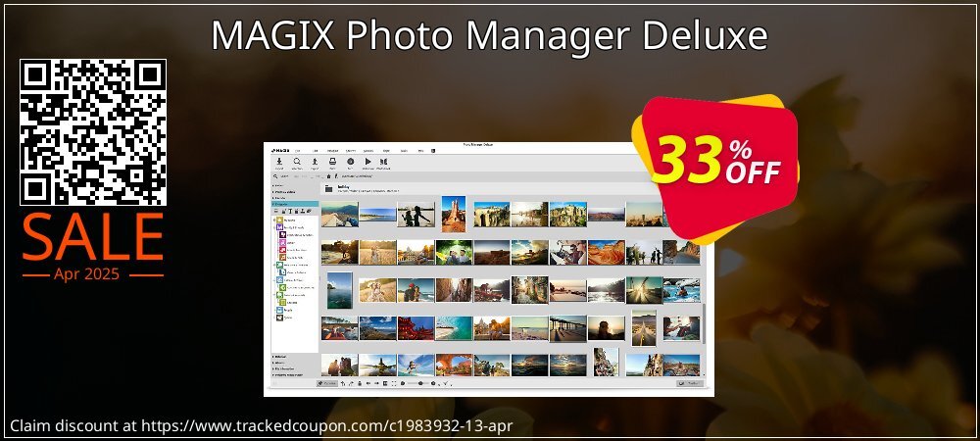980x441 pixels.
Task: Select the tall rock spire portrait thumbnail
Action: coord(454,214)
